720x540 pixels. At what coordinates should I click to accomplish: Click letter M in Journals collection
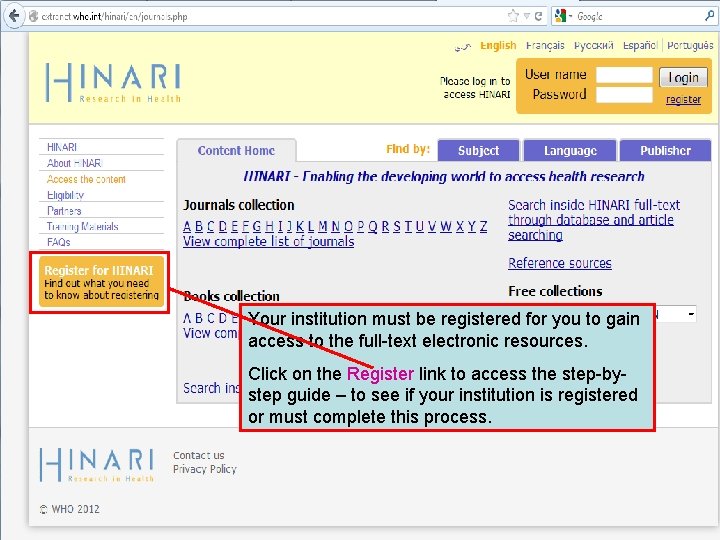pyautogui.click(x=322, y=226)
